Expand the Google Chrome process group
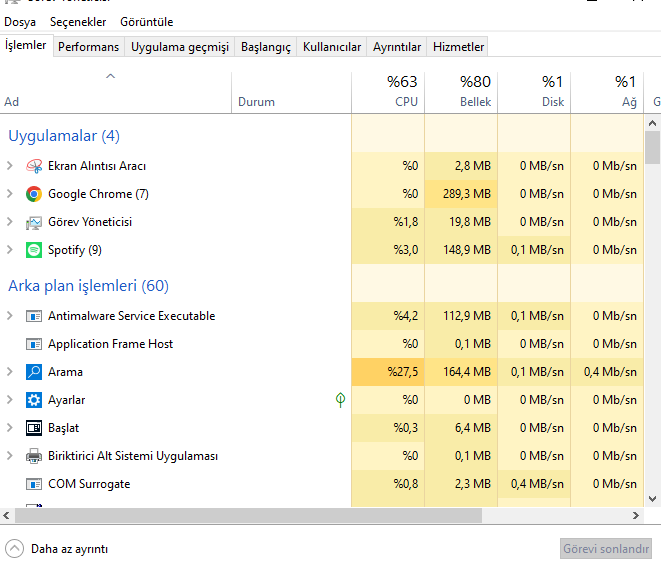This screenshot has width=661, height=561. coord(10,194)
